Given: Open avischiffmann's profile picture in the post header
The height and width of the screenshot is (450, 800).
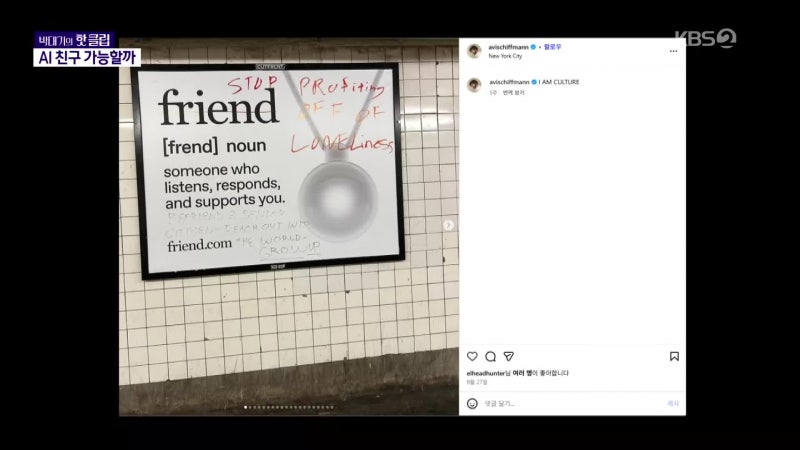Looking at the screenshot, I should (x=474, y=51).
